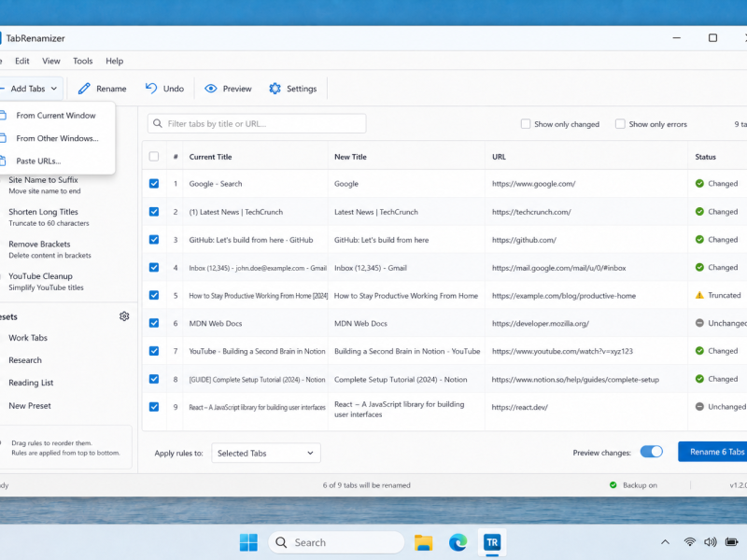
Task: Click the TabRenamizer TR taskbar icon
Action: [492, 542]
